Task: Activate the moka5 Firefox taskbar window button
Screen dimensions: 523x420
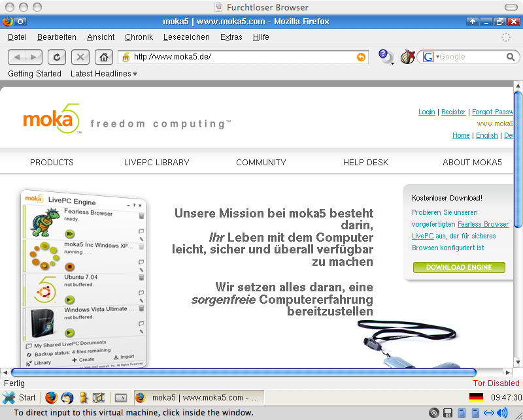Action: pos(199,397)
